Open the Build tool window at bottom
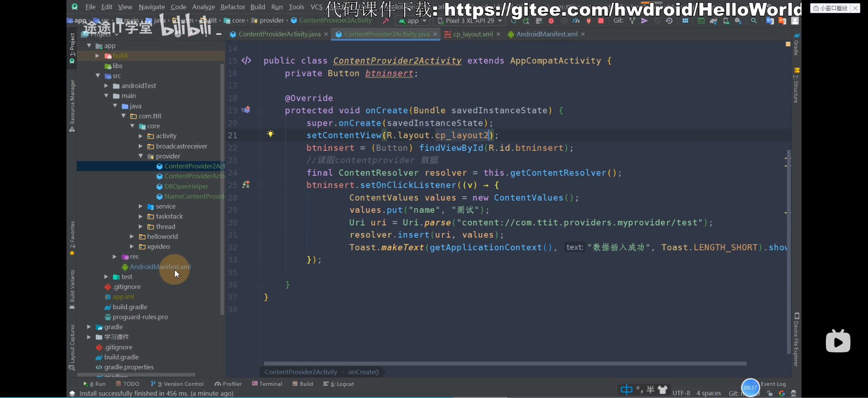The image size is (868, 398). (302, 384)
